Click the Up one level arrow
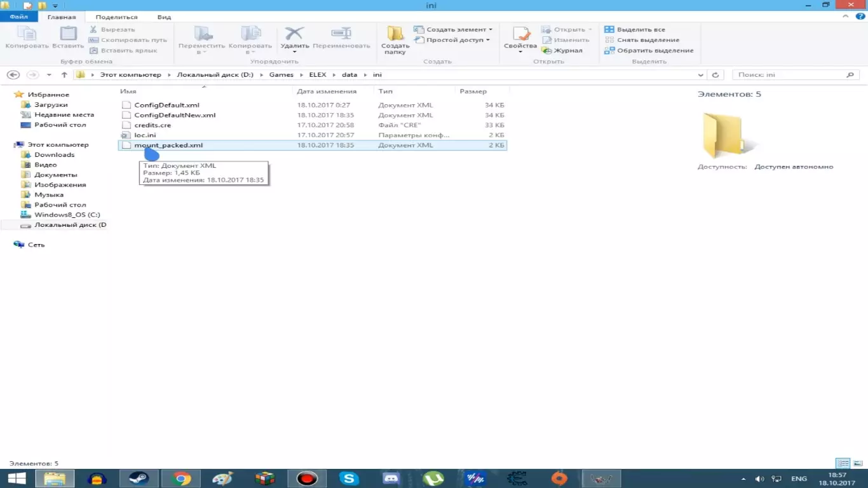This screenshot has width=868, height=488. click(x=64, y=74)
